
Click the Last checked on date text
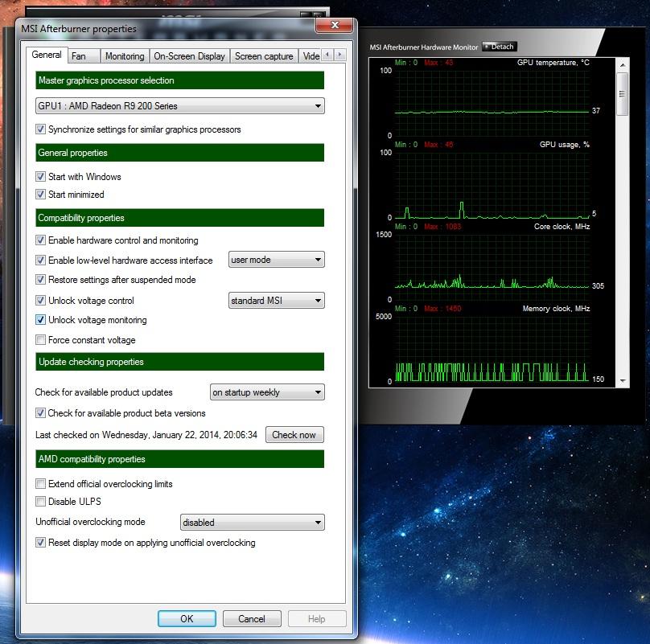[x=146, y=435]
